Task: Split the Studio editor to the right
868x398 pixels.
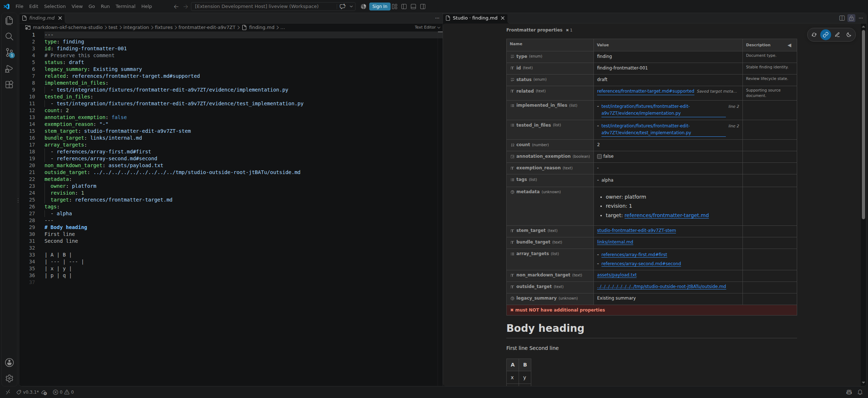Action: coord(842,18)
